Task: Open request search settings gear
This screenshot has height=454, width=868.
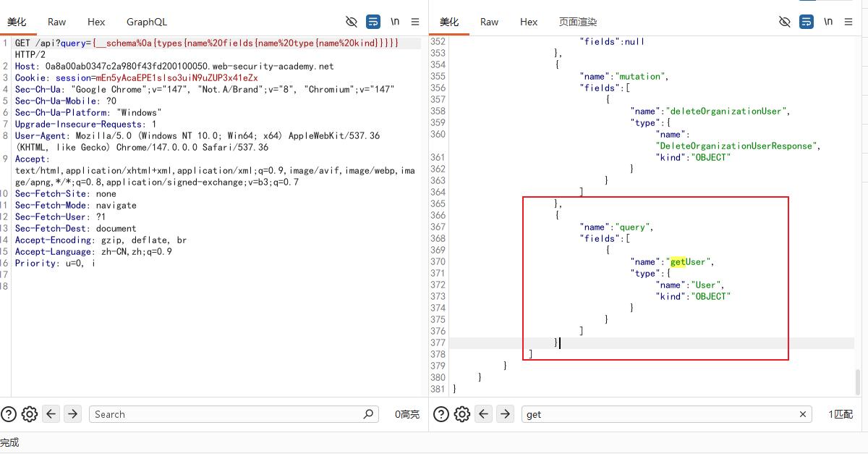Action: pos(30,414)
